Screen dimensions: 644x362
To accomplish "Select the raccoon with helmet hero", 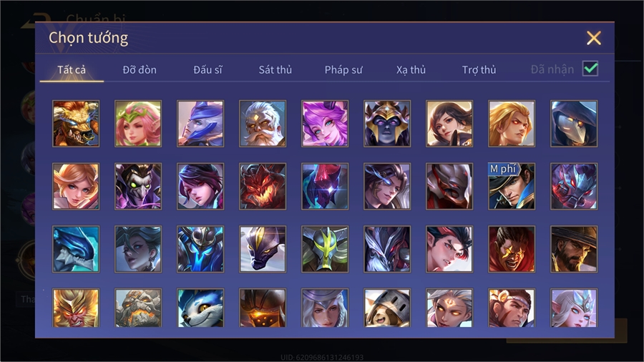I will coord(387,308).
